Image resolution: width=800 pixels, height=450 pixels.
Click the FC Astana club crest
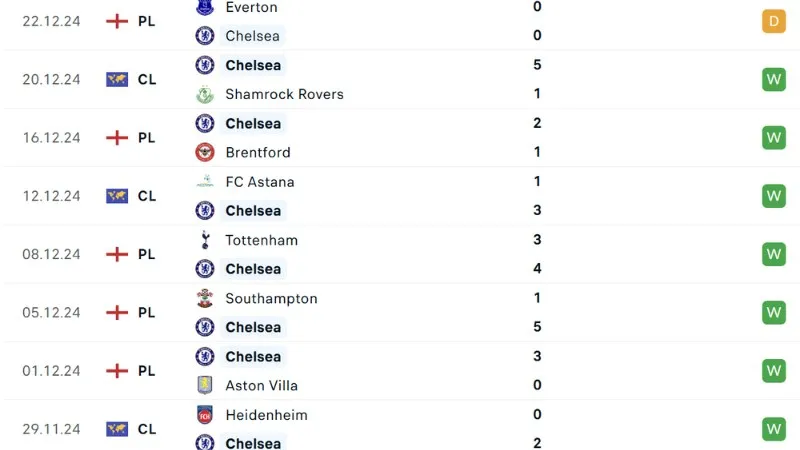pos(205,182)
